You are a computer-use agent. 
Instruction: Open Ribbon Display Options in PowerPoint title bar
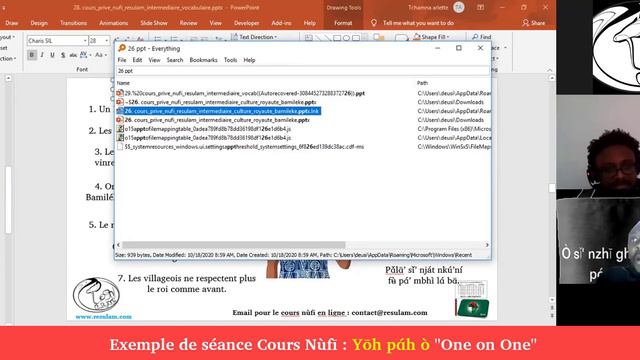click(x=480, y=7)
